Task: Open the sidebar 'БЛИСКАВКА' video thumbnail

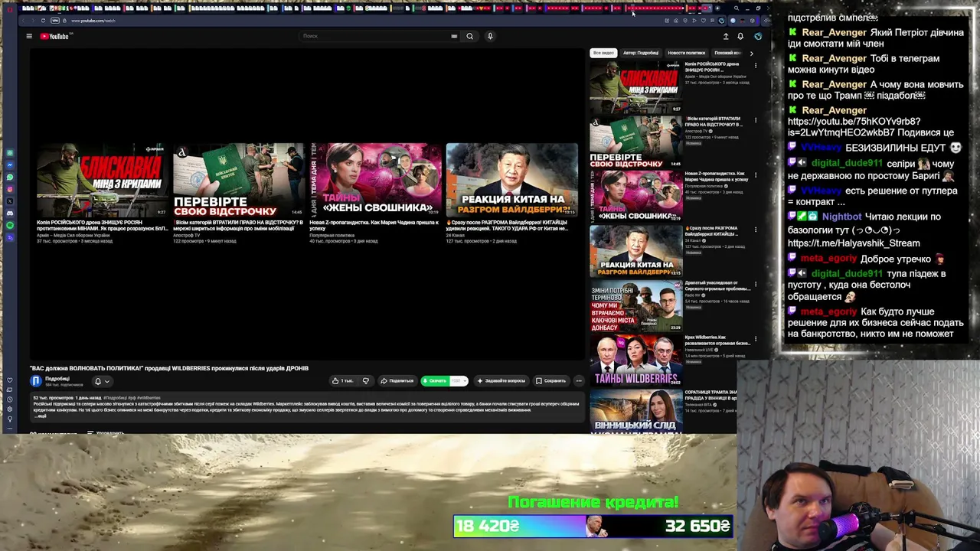Action: point(635,87)
